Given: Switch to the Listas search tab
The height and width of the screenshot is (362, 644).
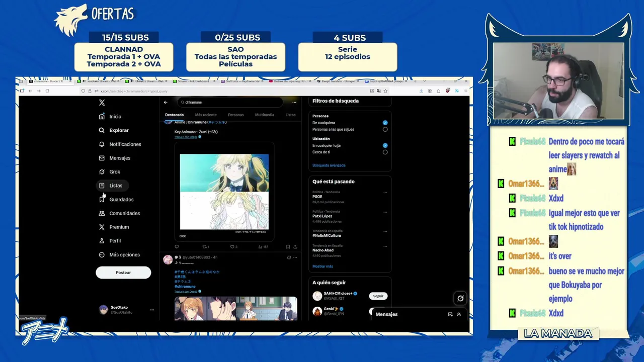Looking at the screenshot, I should [x=291, y=115].
